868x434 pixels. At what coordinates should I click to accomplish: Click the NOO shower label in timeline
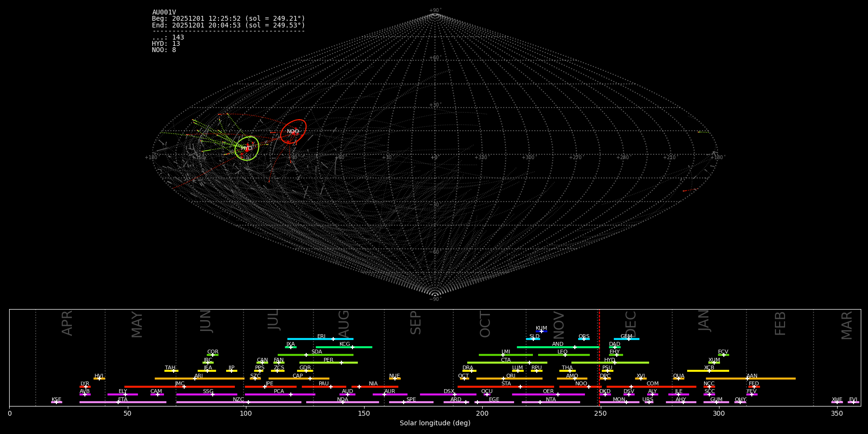pyautogui.click(x=581, y=384)
